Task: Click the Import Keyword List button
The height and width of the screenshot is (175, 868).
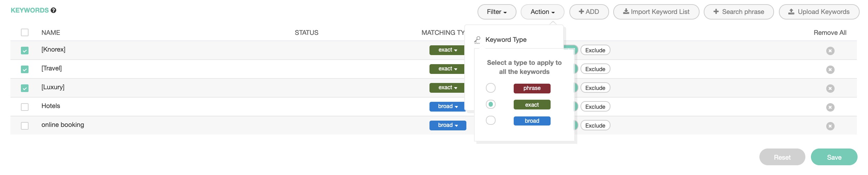Action: (656, 12)
